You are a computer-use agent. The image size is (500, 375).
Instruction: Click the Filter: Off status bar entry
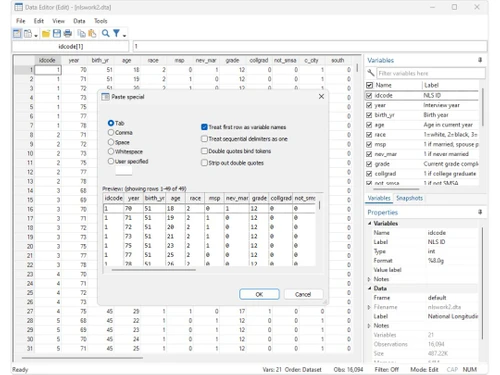(387, 369)
